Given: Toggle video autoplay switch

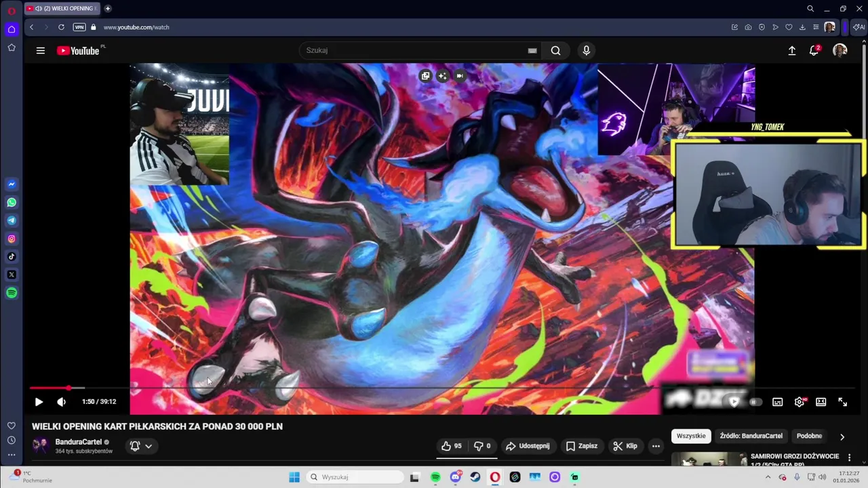Looking at the screenshot, I should pyautogui.click(x=755, y=402).
